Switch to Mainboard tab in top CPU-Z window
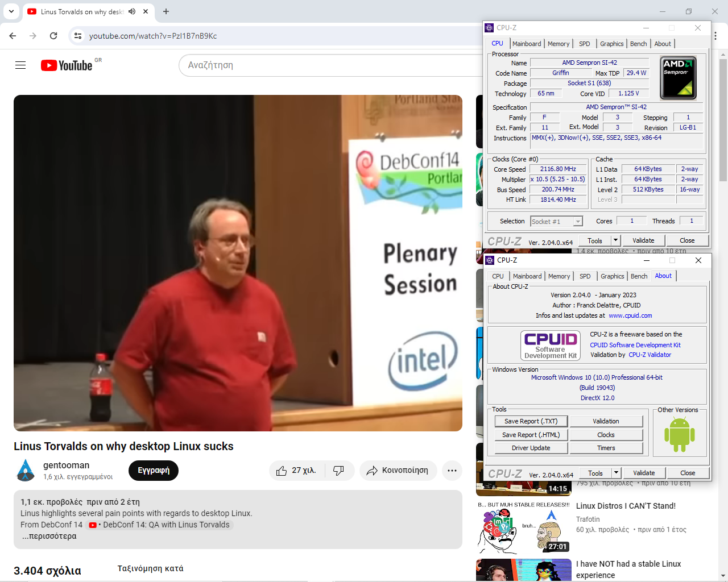728x582 pixels. pyautogui.click(x=527, y=44)
